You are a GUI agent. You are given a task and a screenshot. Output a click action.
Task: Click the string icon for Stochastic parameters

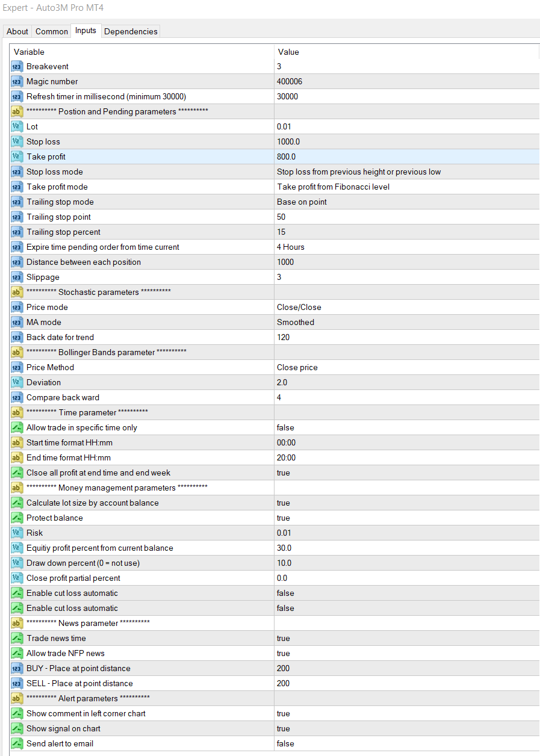click(x=17, y=292)
